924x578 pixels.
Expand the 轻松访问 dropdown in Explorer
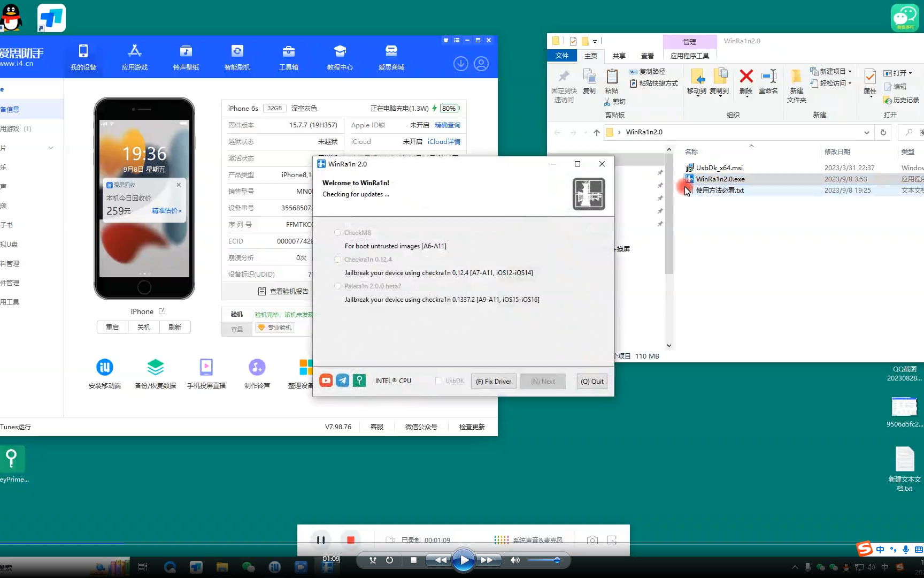(850, 83)
